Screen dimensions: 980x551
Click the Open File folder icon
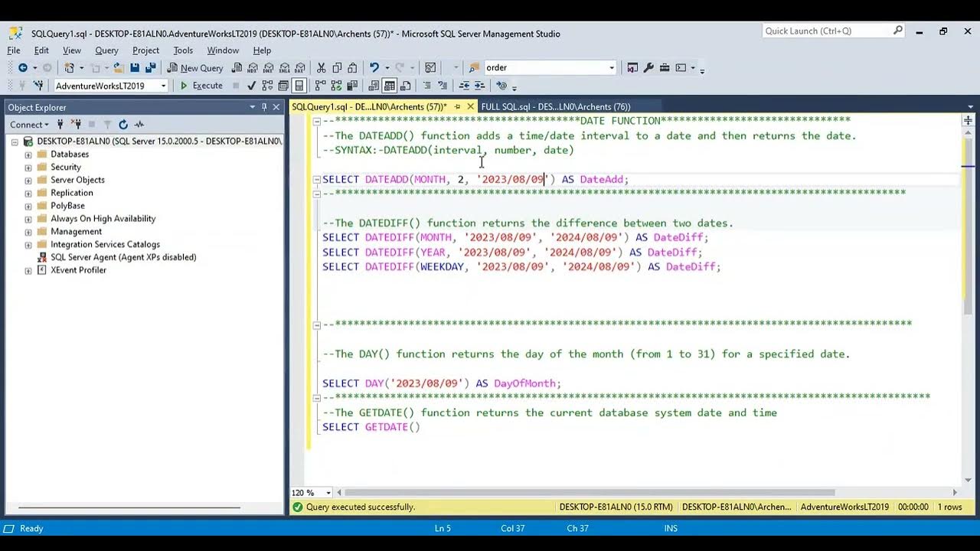(x=118, y=67)
